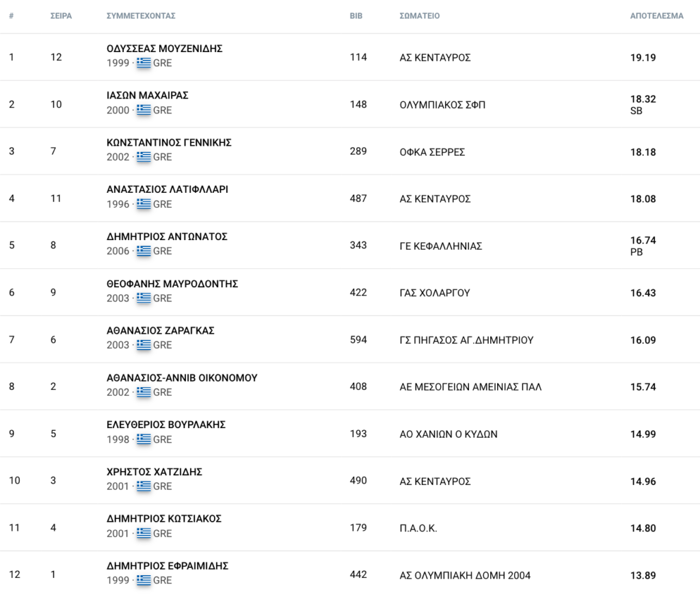Click the ΣΥΜΜΕΤΕΧΟΝΤΑΣ column header

[x=141, y=16]
